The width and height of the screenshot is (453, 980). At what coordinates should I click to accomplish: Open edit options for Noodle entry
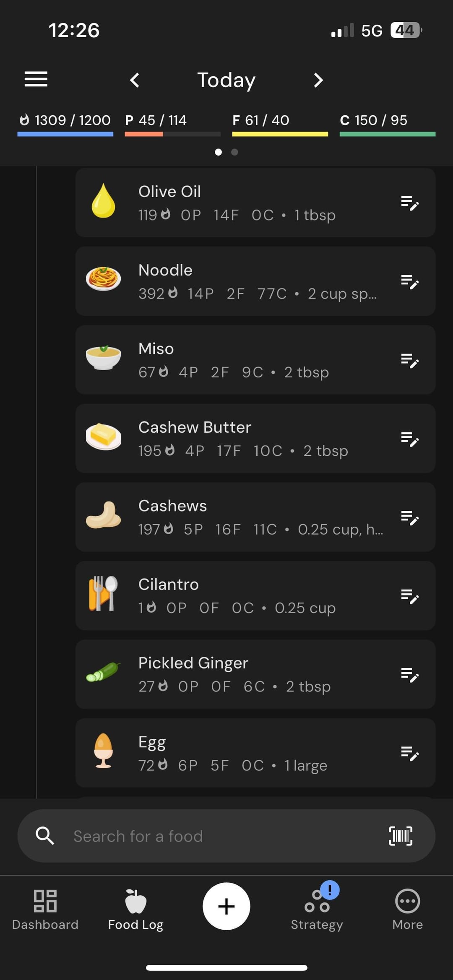pos(409,281)
